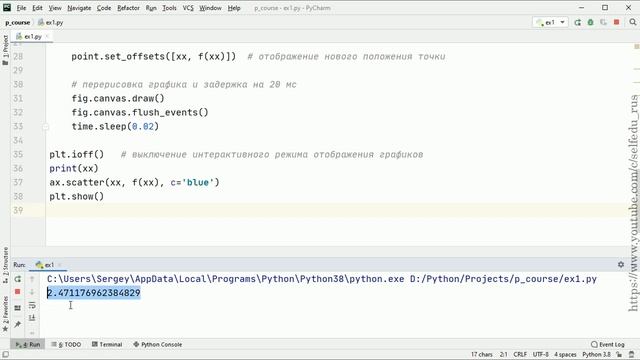Switch to the Run tool tab
Viewport: 640px width, 360px height.
(x=28, y=344)
